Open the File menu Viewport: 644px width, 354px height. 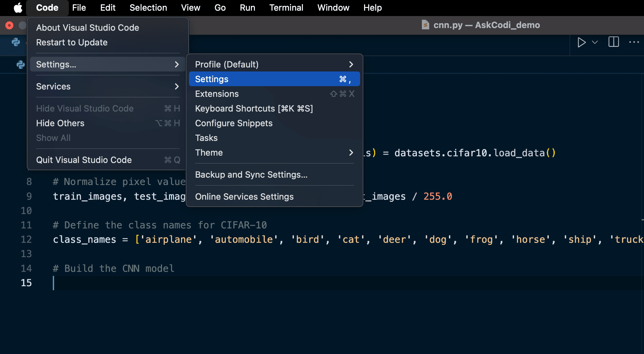click(79, 8)
